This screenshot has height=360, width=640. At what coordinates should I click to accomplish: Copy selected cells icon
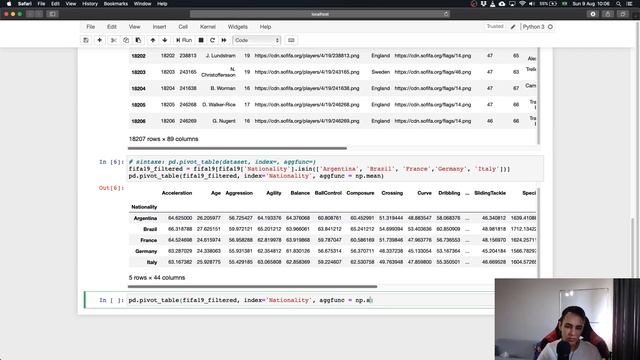pos(126,40)
